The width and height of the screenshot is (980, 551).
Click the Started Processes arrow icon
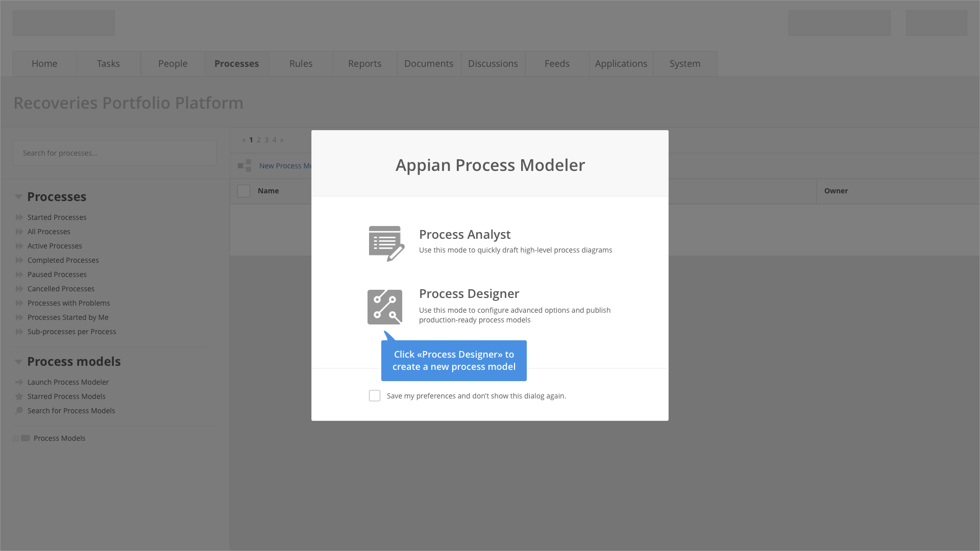click(x=19, y=217)
